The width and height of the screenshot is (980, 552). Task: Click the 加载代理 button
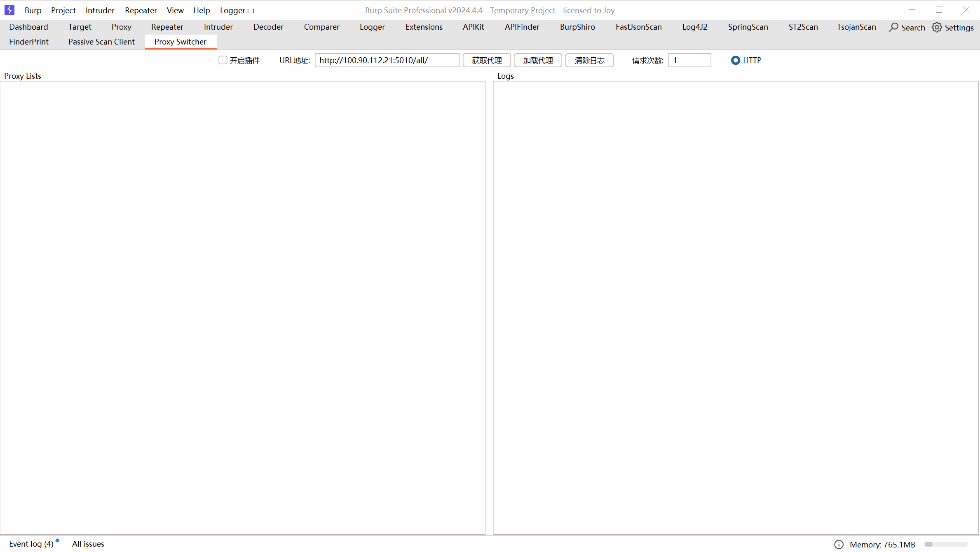(x=538, y=60)
